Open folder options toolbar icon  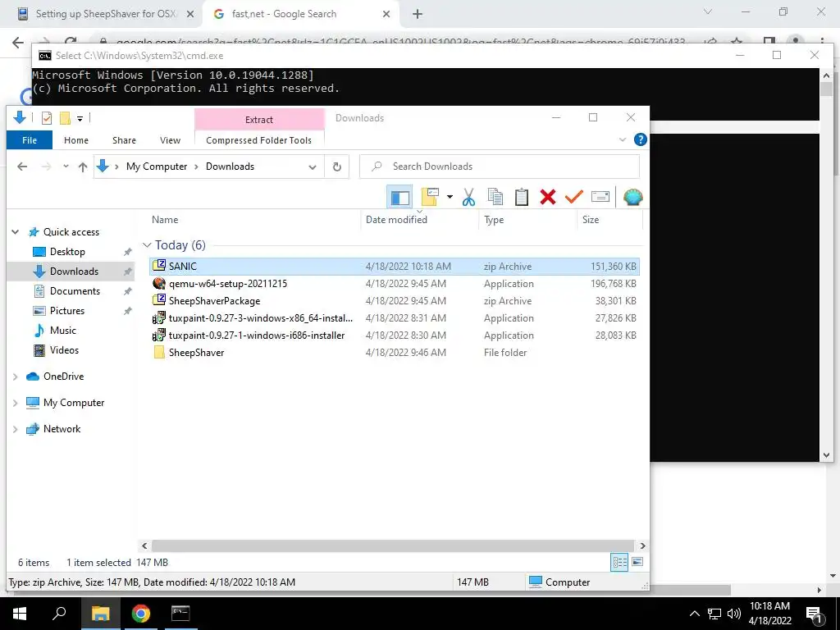430,197
